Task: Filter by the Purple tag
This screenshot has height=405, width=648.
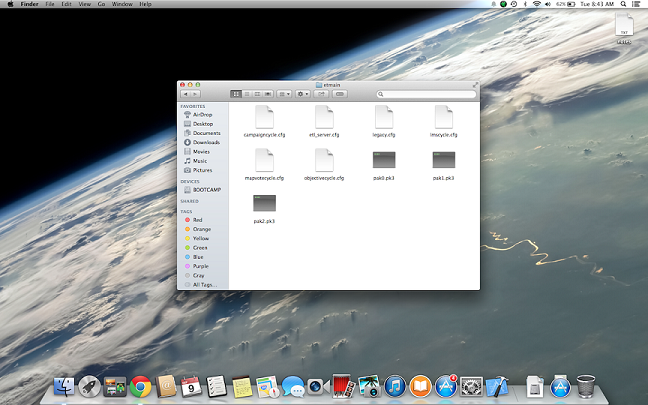Action: point(202,266)
